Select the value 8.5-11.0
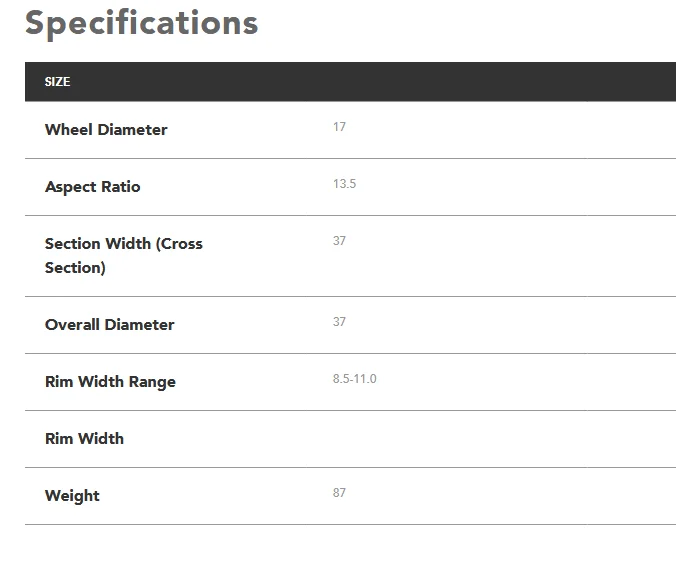676x572 pixels. 354,379
